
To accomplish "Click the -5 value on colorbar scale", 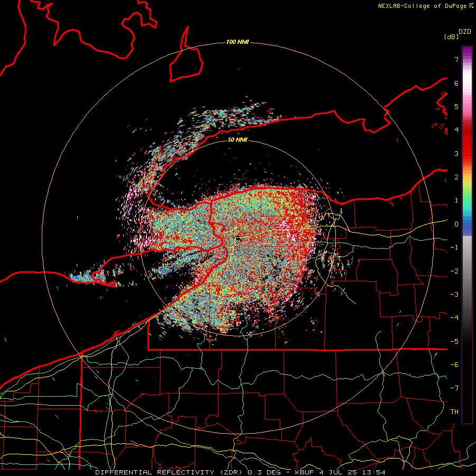I will pos(454,341).
